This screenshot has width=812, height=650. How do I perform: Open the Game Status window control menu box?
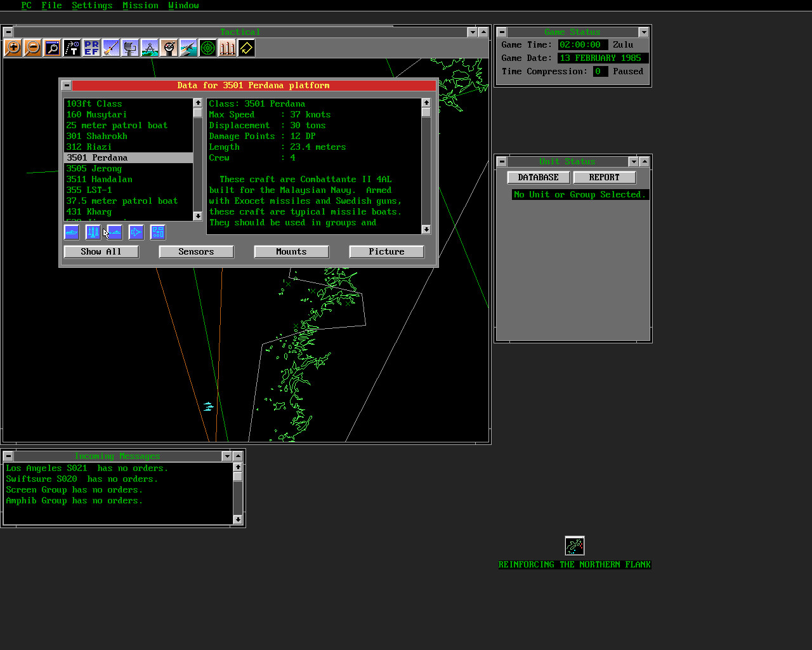pyautogui.click(x=502, y=32)
